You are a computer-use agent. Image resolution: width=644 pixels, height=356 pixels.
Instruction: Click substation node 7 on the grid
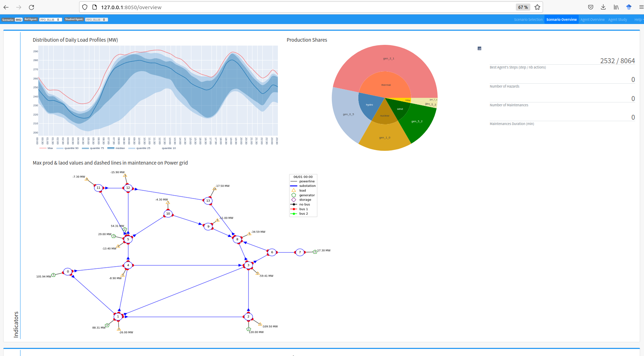tap(300, 252)
